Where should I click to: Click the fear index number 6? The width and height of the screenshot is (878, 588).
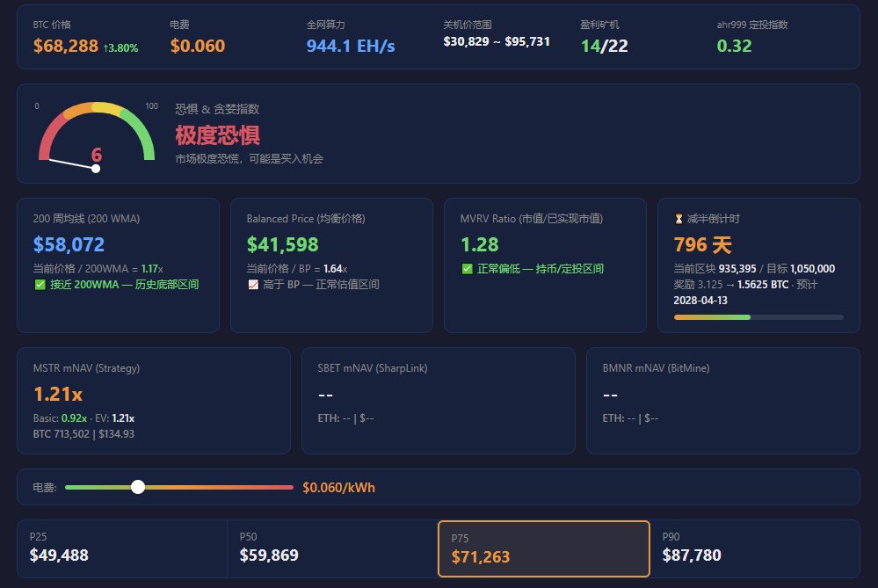pos(97,155)
